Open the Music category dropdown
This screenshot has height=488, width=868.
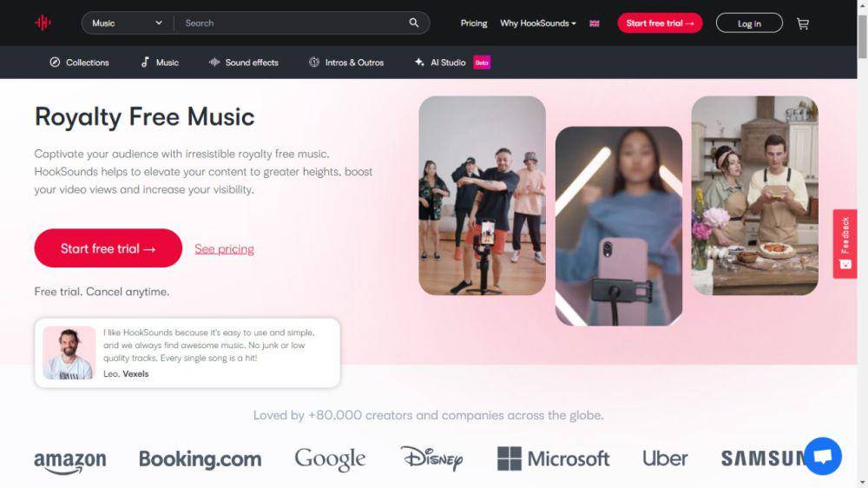click(128, 23)
